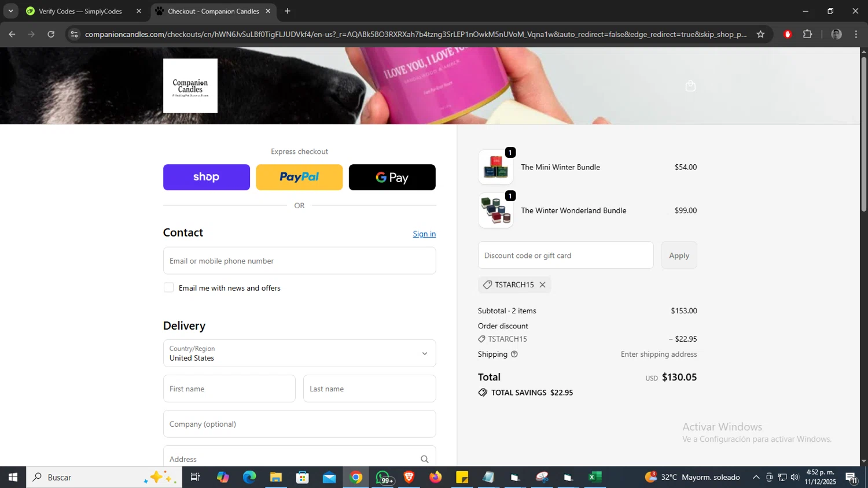Open the cart bag icon in the header
Image resolution: width=868 pixels, height=488 pixels.
[690, 86]
